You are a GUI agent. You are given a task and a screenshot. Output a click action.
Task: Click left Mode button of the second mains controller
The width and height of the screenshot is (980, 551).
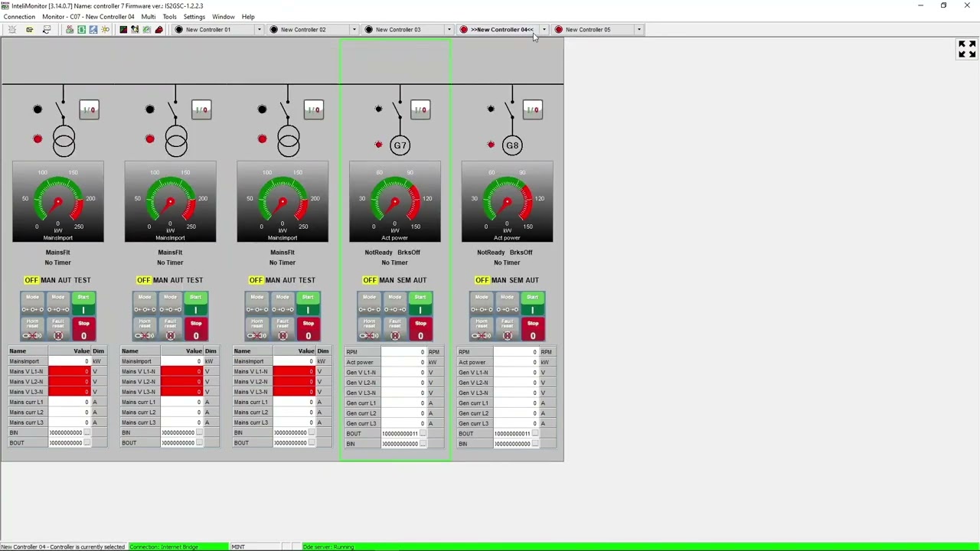(x=145, y=304)
